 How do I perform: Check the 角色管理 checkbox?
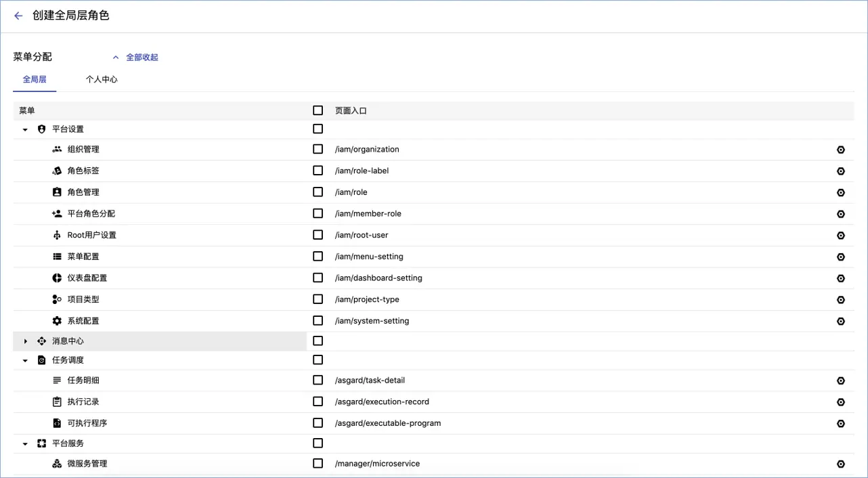318,192
